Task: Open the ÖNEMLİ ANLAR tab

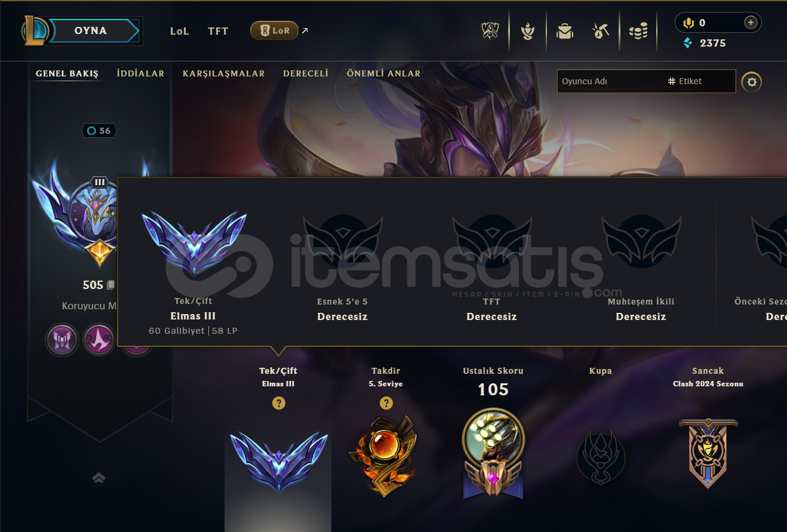Action: click(x=384, y=73)
